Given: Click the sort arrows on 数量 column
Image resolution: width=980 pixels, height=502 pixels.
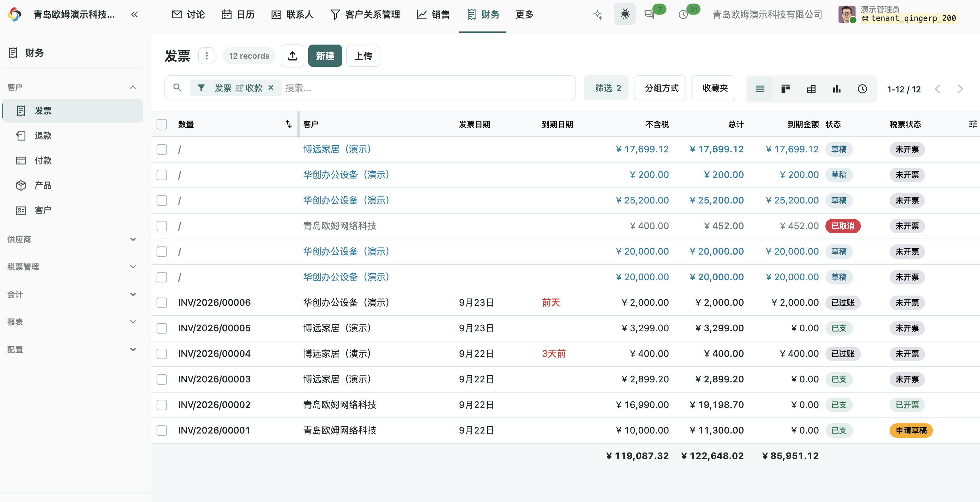Looking at the screenshot, I should click(288, 124).
